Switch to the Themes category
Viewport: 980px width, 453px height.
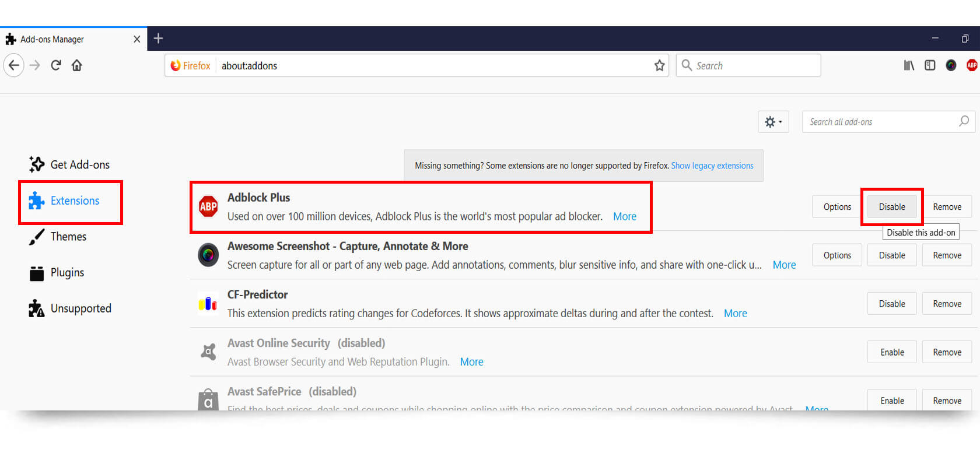[x=58, y=237]
